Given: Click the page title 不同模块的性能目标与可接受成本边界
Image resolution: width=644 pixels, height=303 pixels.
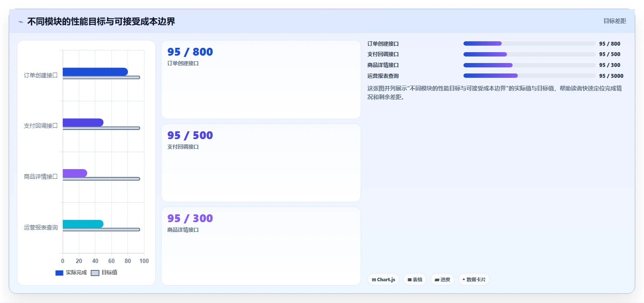Looking at the screenshot, I should 101,22.
